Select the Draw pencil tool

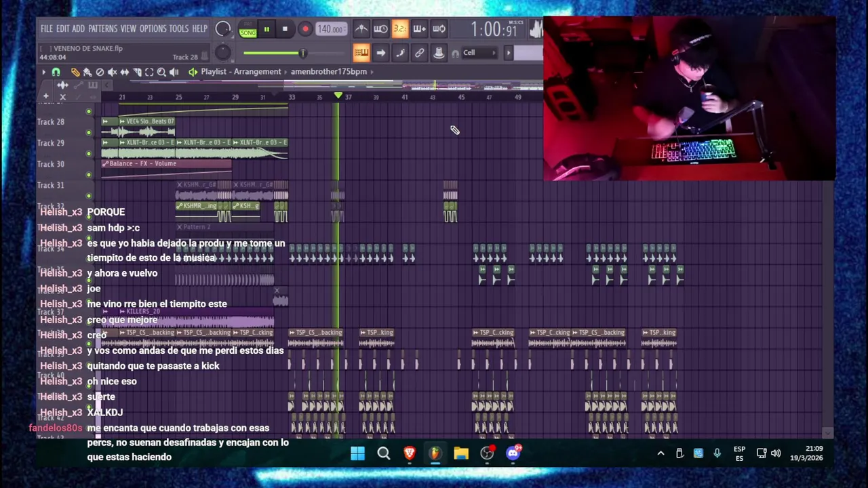tap(75, 72)
